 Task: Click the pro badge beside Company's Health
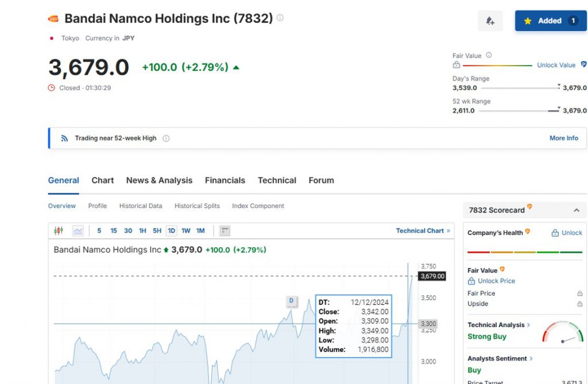[x=527, y=232]
